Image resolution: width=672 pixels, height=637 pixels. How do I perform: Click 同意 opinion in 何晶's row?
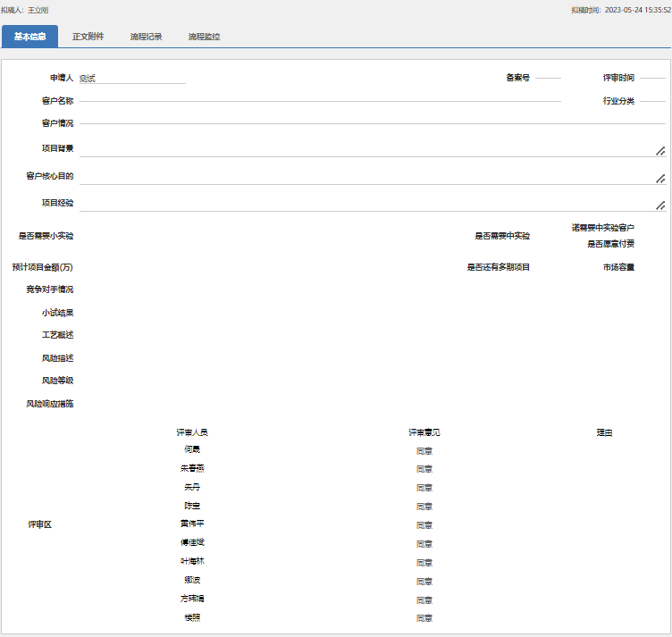pyautogui.click(x=424, y=451)
